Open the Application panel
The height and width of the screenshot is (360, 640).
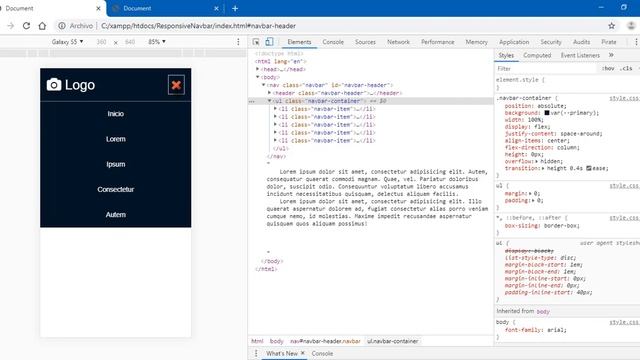[x=514, y=42]
